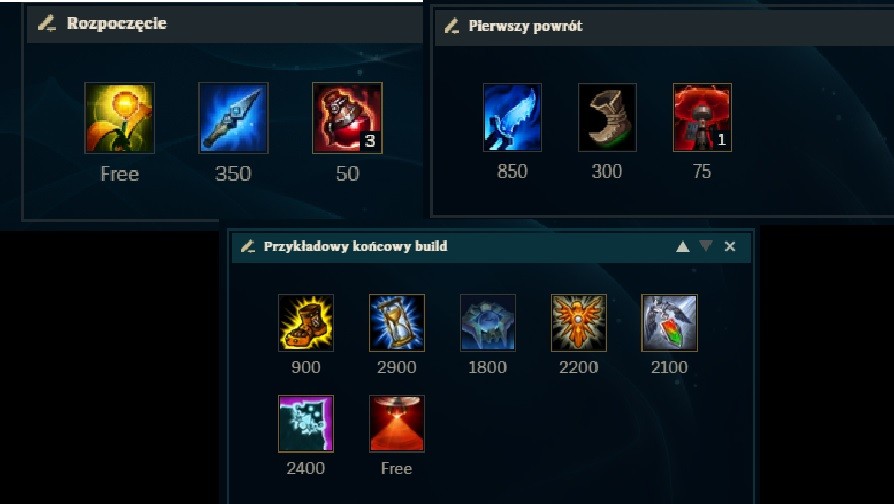Select the Boots item costing 300
The height and width of the screenshot is (504, 894).
click(x=607, y=117)
